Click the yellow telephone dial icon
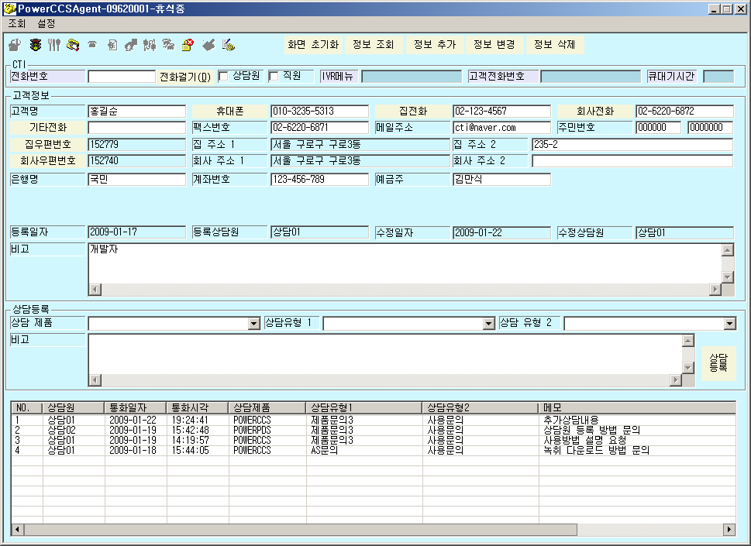The width and height of the screenshot is (751, 546). 73,45
